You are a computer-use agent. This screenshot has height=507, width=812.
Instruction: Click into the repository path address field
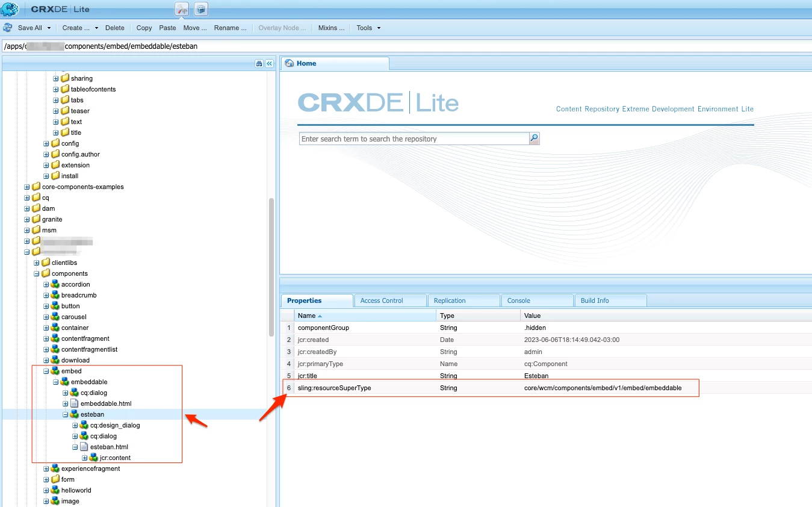click(406, 46)
